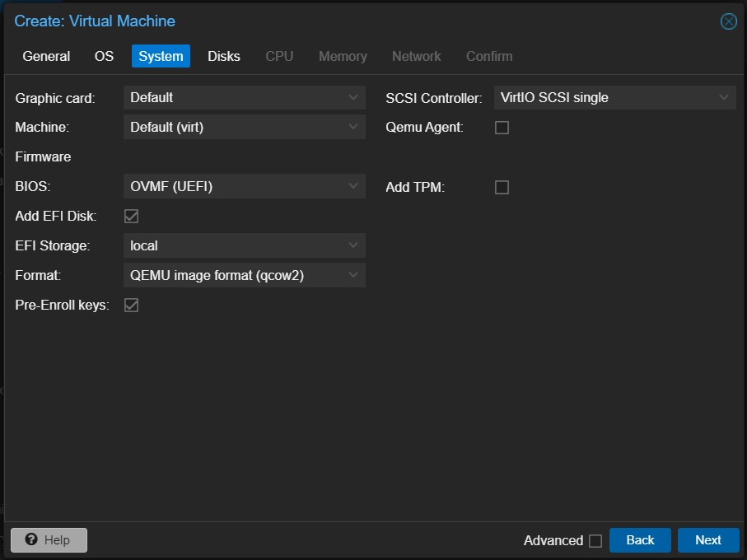Image resolution: width=747 pixels, height=560 pixels.
Task: Close the Create Virtual Machine dialog
Action: pos(728,21)
